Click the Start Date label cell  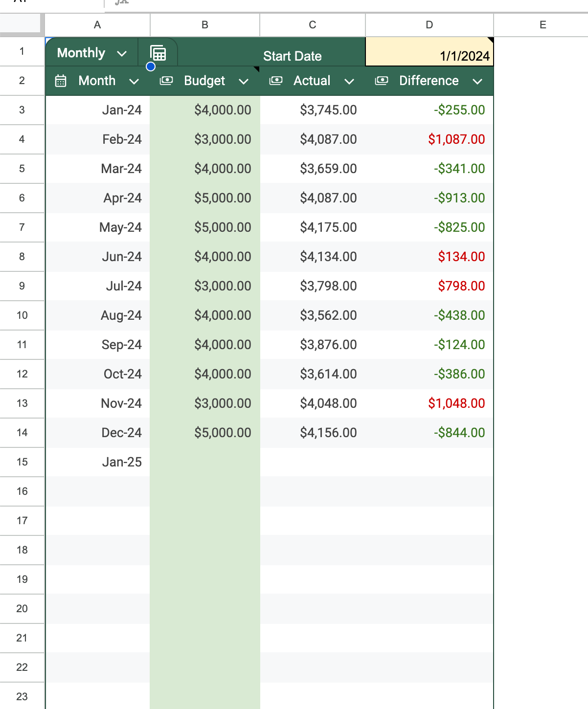[292, 56]
